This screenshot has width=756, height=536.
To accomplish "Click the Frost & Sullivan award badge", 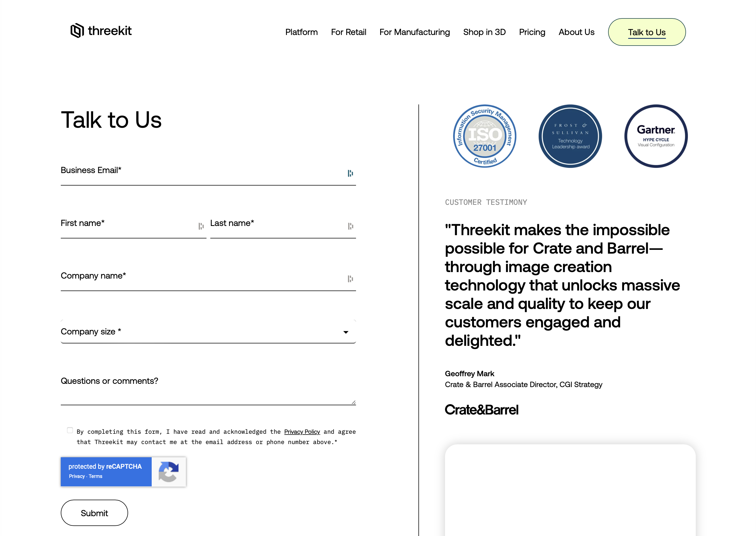I will tap(570, 136).
